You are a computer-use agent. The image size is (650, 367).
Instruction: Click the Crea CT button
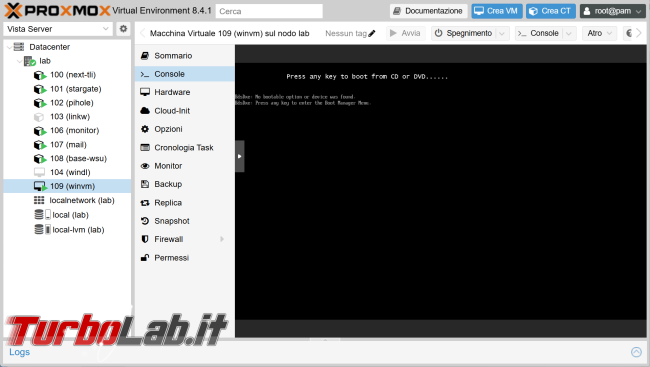point(551,11)
